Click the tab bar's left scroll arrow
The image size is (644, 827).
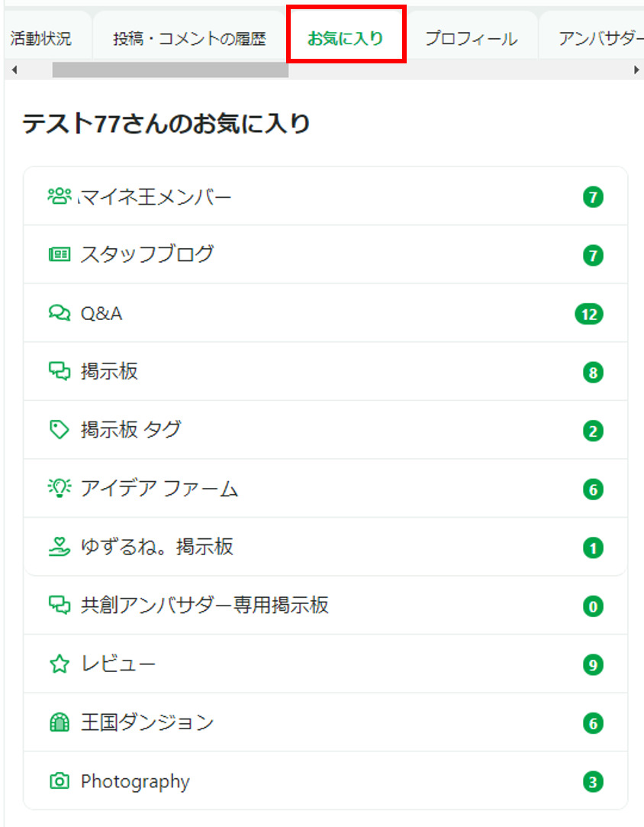[14, 70]
